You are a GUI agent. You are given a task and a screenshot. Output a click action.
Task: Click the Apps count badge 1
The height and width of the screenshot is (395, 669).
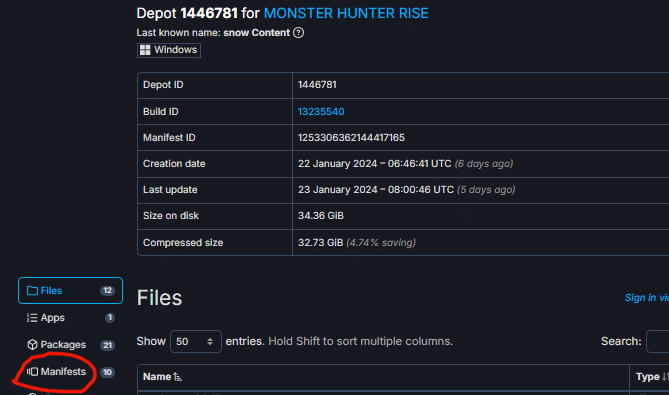(x=110, y=318)
